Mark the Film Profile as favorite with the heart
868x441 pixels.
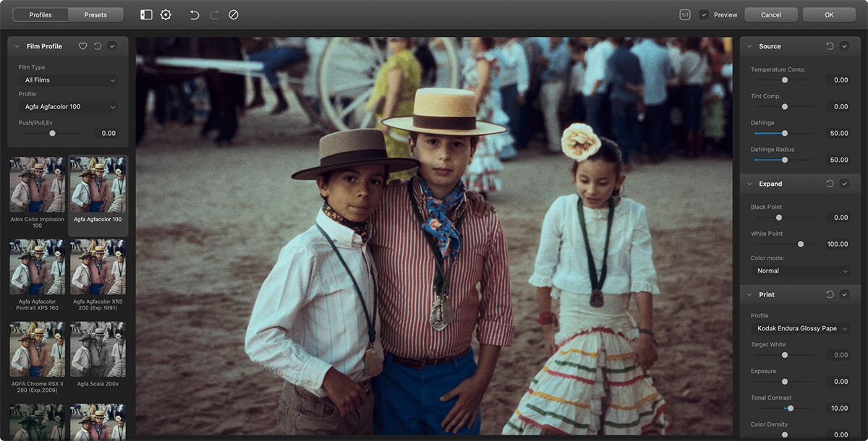pyautogui.click(x=83, y=46)
